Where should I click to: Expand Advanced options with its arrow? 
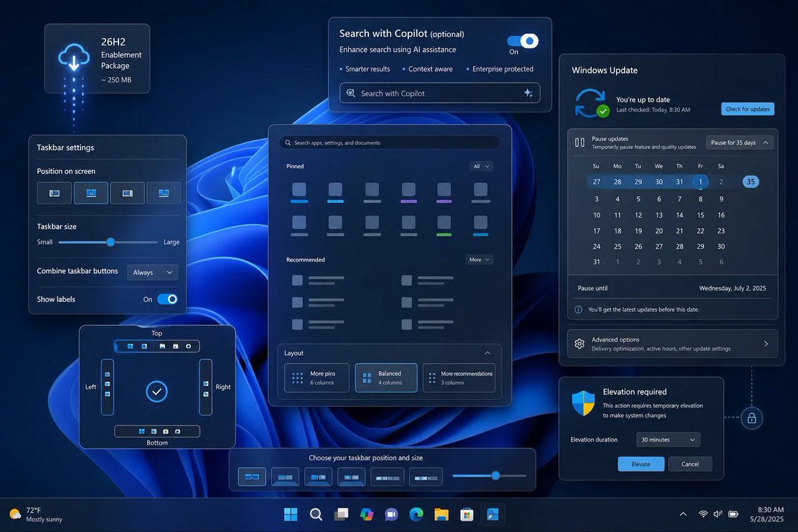click(766, 344)
